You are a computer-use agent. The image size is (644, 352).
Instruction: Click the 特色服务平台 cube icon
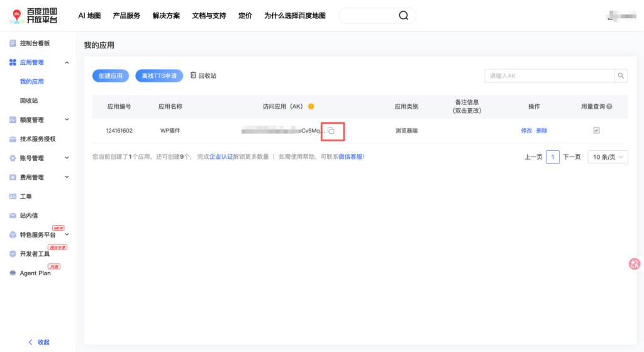[13, 234]
